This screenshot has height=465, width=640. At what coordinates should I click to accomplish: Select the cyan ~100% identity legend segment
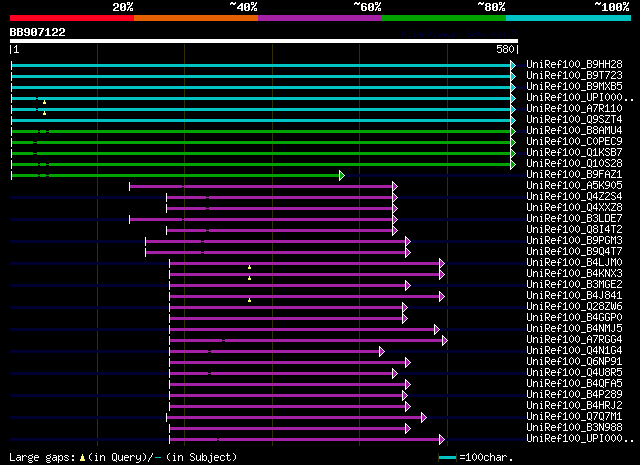point(569,18)
